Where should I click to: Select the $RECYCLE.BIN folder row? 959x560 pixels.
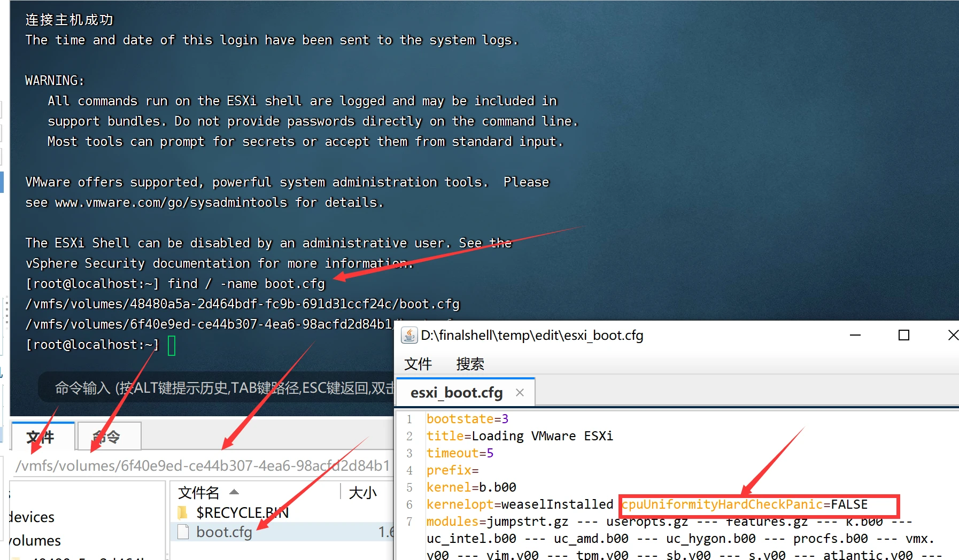pyautogui.click(x=282, y=512)
